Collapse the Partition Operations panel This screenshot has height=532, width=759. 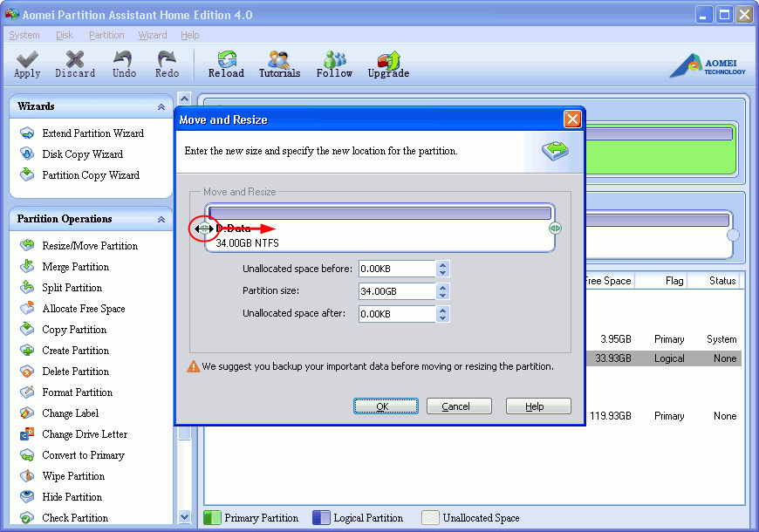click(161, 219)
